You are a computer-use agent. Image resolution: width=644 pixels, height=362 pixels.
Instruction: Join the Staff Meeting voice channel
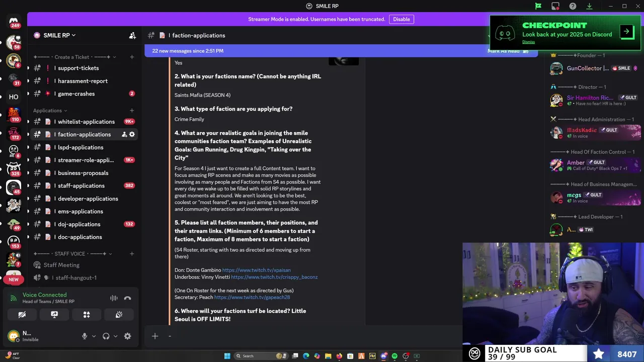84,265
